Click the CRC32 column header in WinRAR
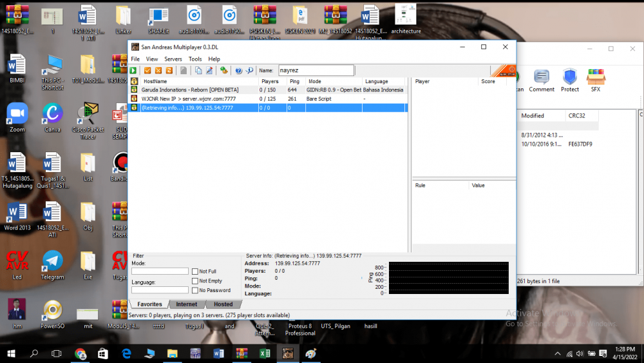644x363 pixels. [582, 115]
